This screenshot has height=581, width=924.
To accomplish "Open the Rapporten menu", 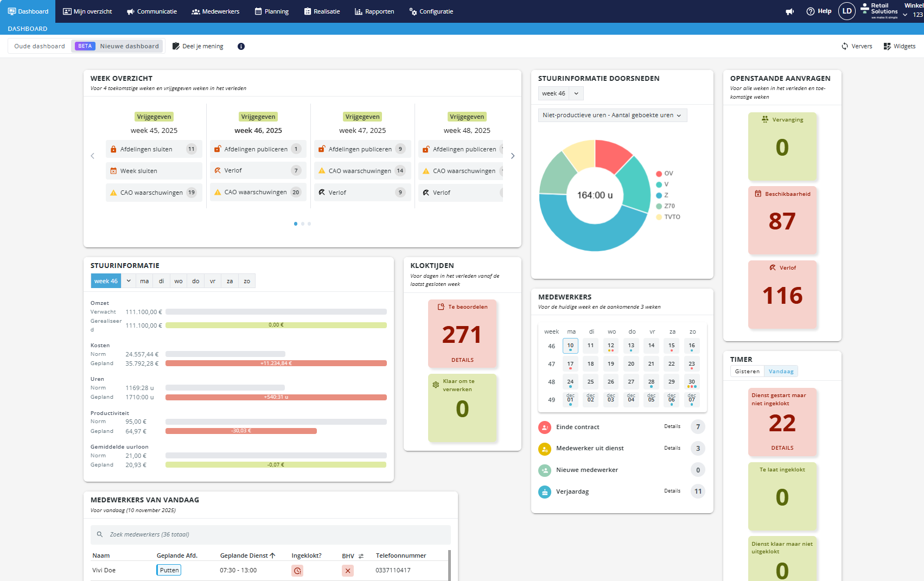I will click(374, 11).
